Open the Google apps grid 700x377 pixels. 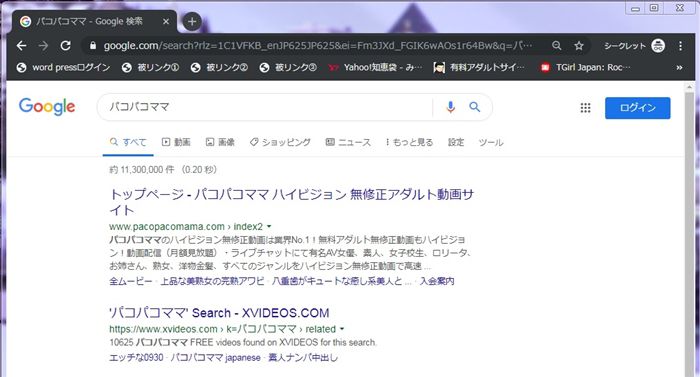(x=585, y=108)
